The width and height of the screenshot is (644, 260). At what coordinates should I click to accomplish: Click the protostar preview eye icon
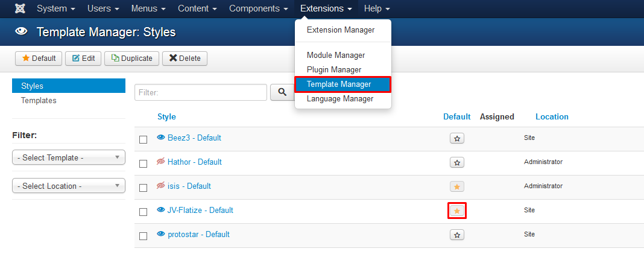click(x=161, y=234)
